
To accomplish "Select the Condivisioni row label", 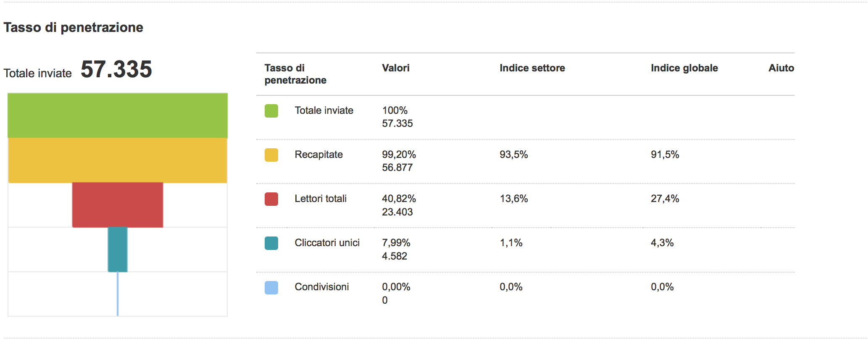I will [x=322, y=287].
